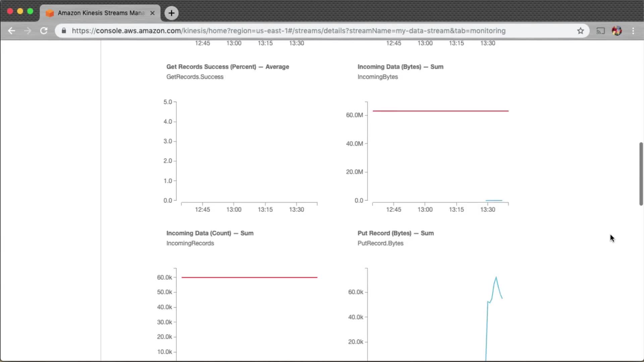Image resolution: width=644 pixels, height=362 pixels.
Task: Open a new browser tab
Action: 171,13
